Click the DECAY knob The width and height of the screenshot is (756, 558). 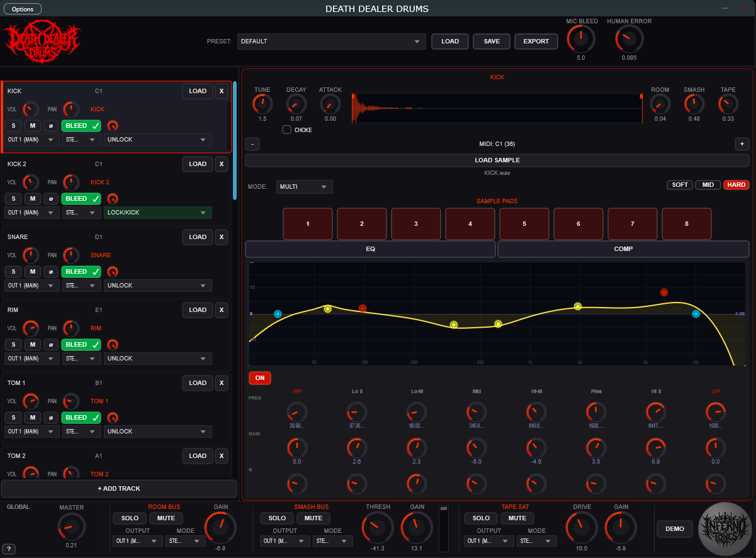pos(296,104)
